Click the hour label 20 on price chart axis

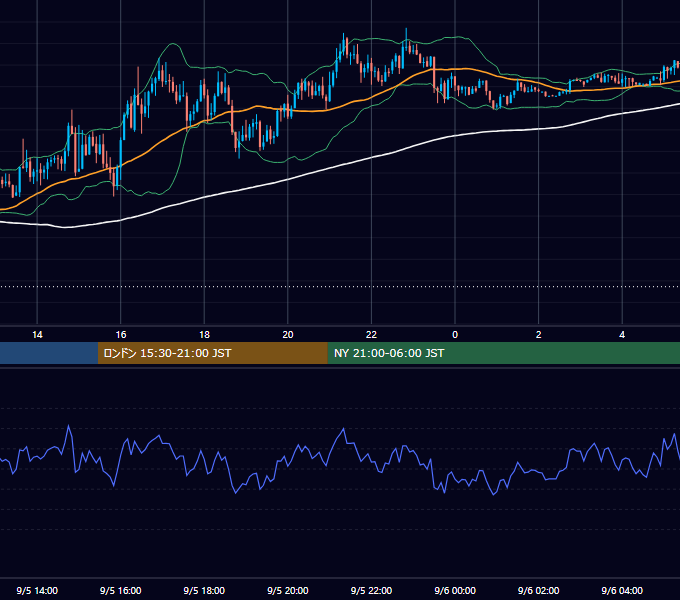click(288, 335)
